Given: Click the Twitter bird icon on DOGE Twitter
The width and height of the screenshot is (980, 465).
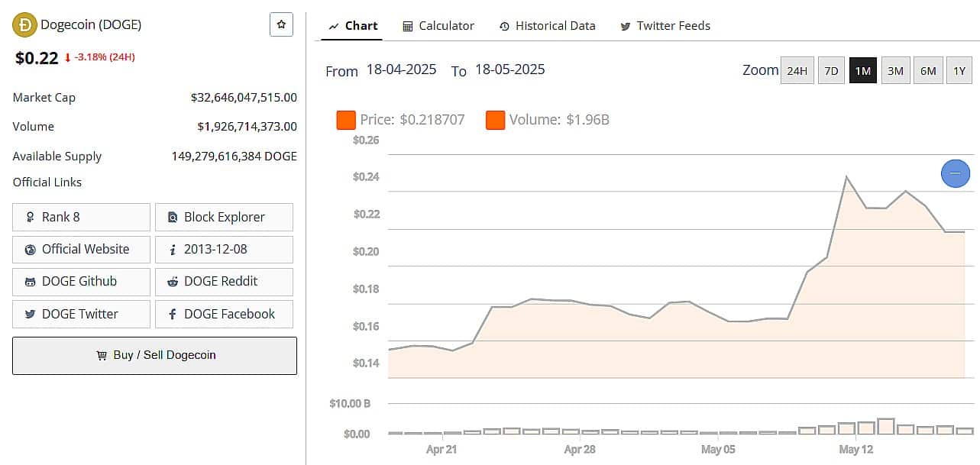Looking at the screenshot, I should 29,314.
